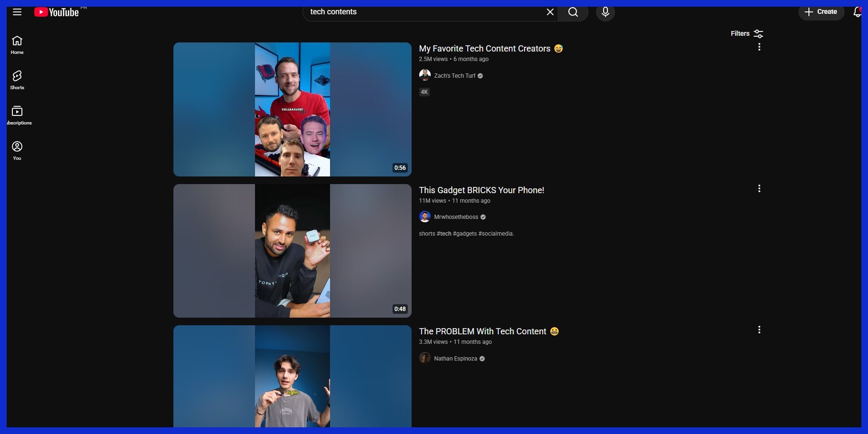Image resolution: width=868 pixels, height=434 pixels.
Task: Go to Home in sidebar
Action: pyautogui.click(x=17, y=45)
